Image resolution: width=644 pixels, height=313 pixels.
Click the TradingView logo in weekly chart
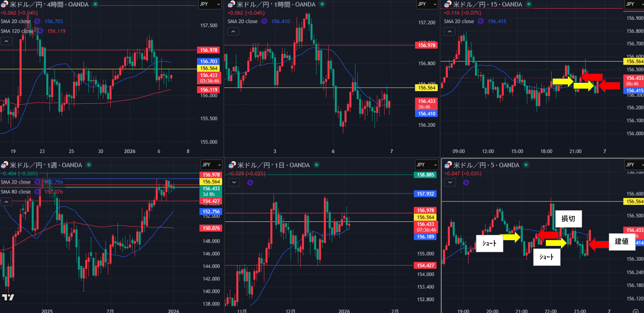pos(8,297)
